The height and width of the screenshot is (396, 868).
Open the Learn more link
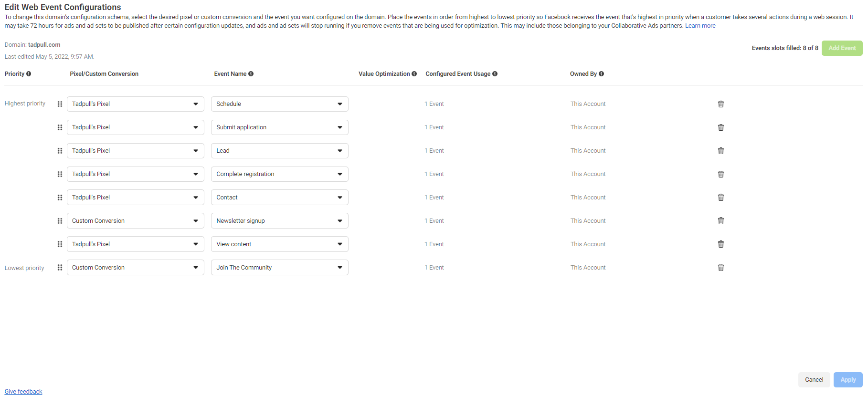[700, 26]
